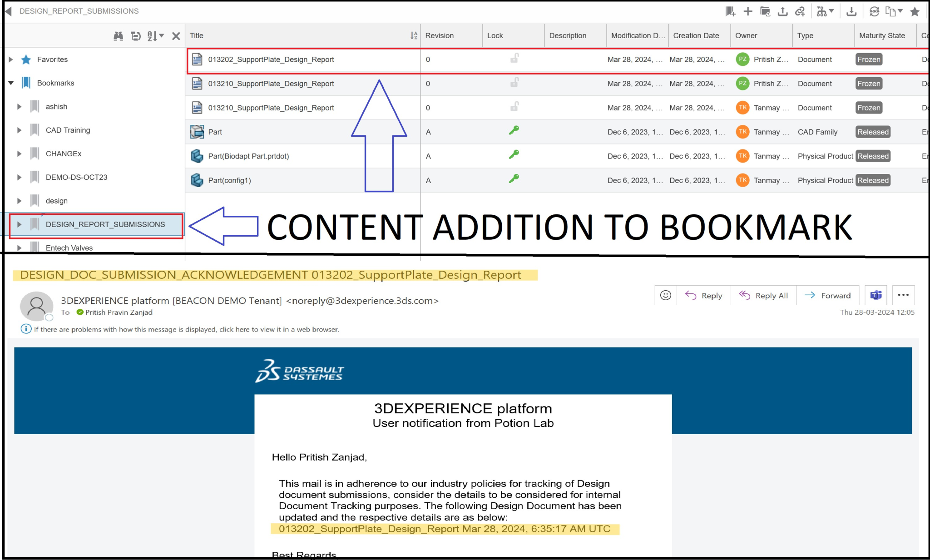Image resolution: width=930 pixels, height=560 pixels.
Task: Click the add bookmark icon in toolbar
Action: click(x=730, y=11)
